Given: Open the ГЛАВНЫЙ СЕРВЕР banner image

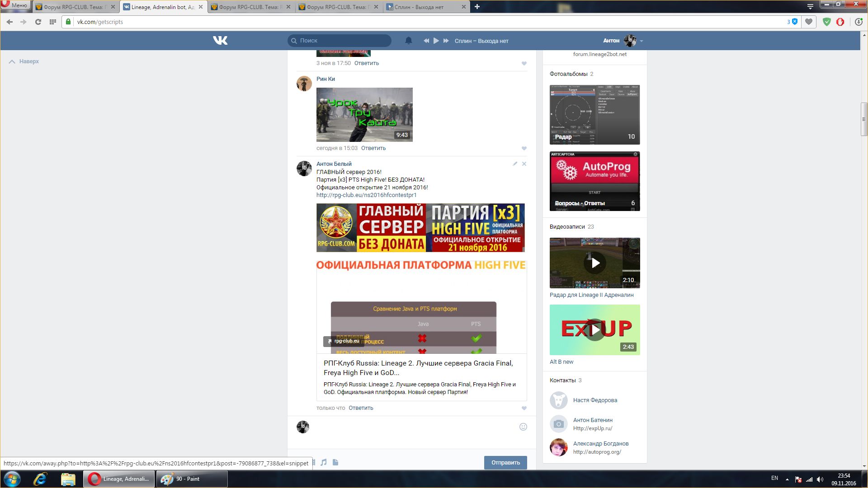Looking at the screenshot, I should [420, 228].
